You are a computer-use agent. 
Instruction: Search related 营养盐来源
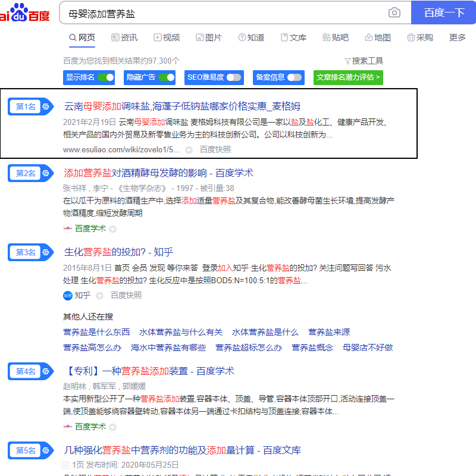point(329,332)
